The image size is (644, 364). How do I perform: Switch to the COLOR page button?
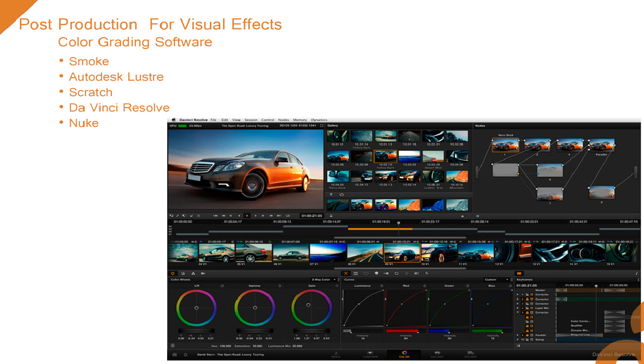click(x=404, y=355)
